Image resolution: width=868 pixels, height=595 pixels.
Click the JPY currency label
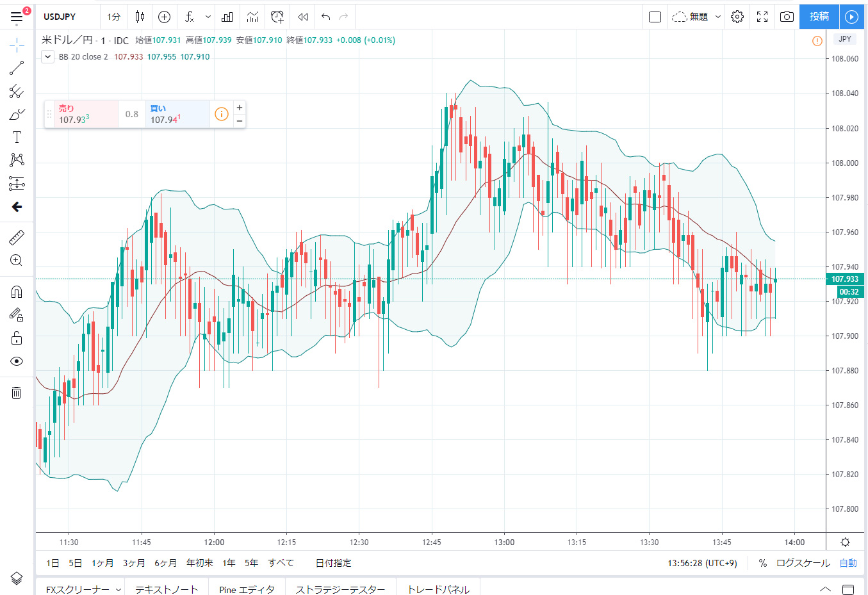click(x=845, y=39)
